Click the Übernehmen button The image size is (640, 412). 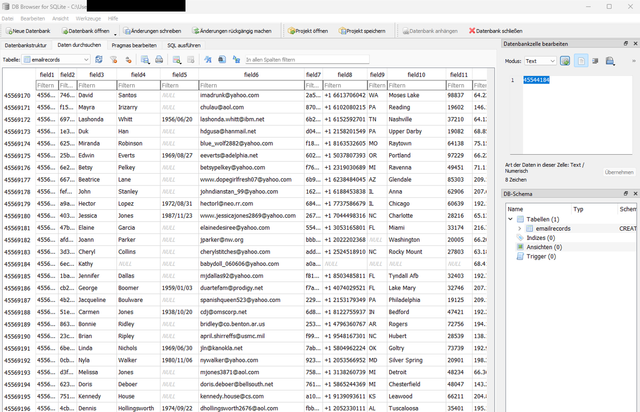tap(619, 172)
